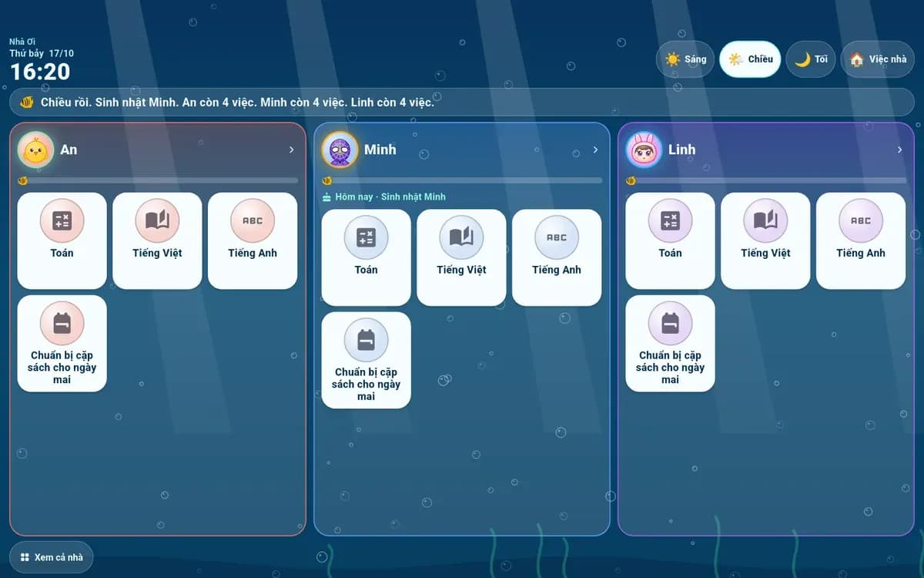Expand Linh's panel with the chevron
The image size is (924, 578).
(899, 150)
